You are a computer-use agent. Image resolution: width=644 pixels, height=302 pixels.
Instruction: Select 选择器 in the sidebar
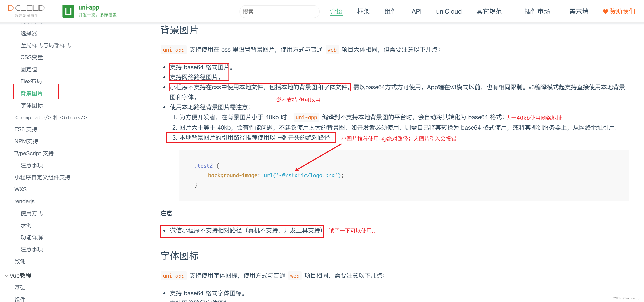pyautogui.click(x=29, y=33)
